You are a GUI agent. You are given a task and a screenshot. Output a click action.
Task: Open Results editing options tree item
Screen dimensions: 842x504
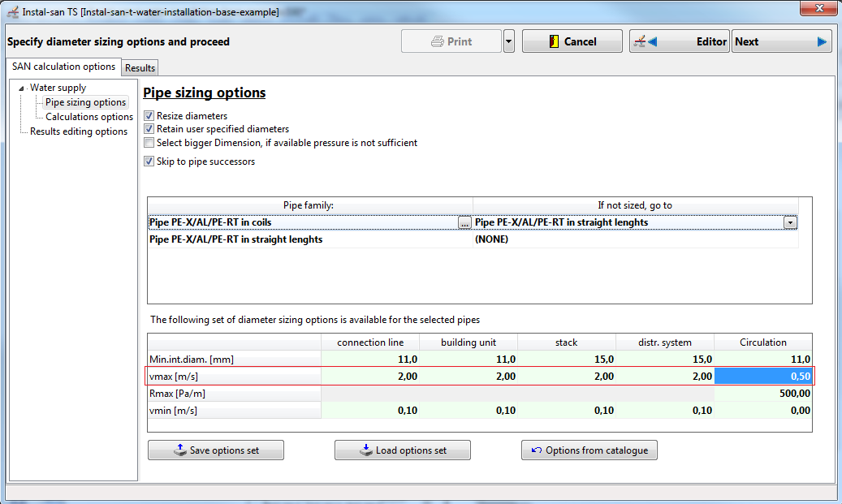79,131
